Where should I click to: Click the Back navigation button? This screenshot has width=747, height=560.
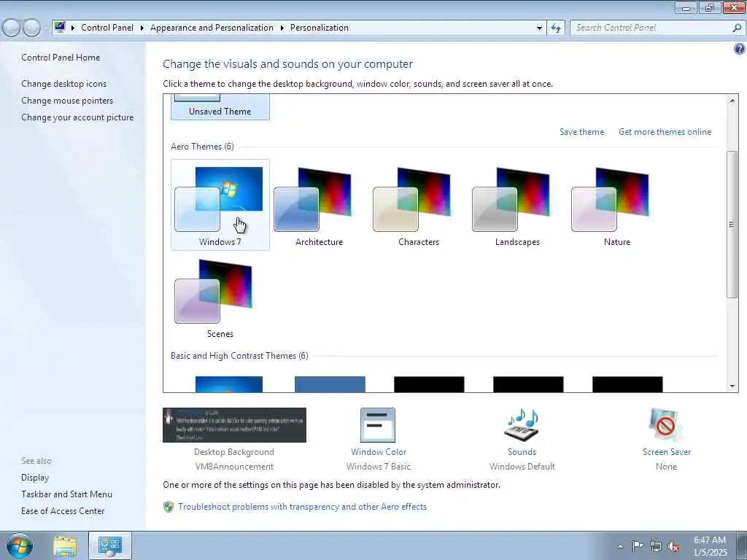(12, 28)
